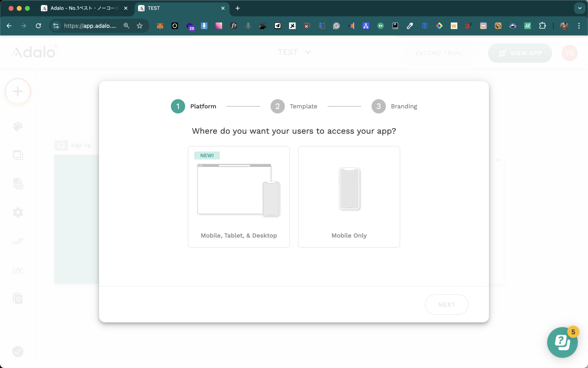Switch to the Adalo No.1 browser tab
588x368 pixels.
[84, 8]
